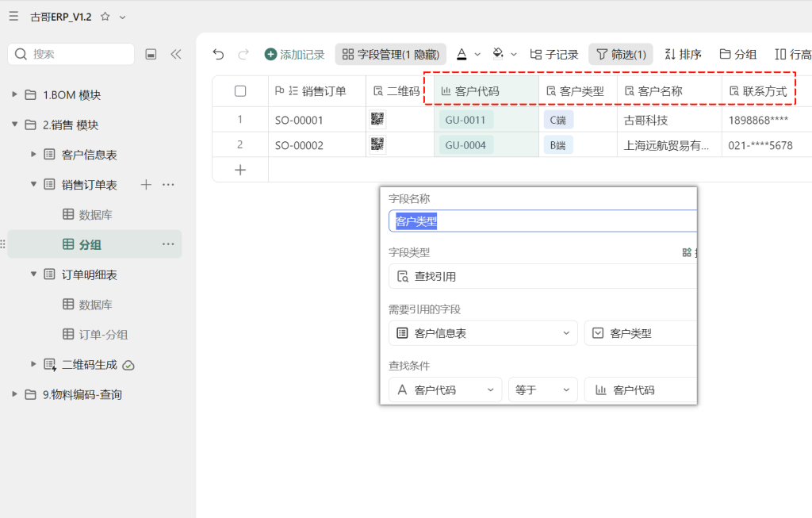The image size is (812, 518).
Task: Star the 古哥ERP_V1.2 workspace
Action: pyautogui.click(x=105, y=17)
